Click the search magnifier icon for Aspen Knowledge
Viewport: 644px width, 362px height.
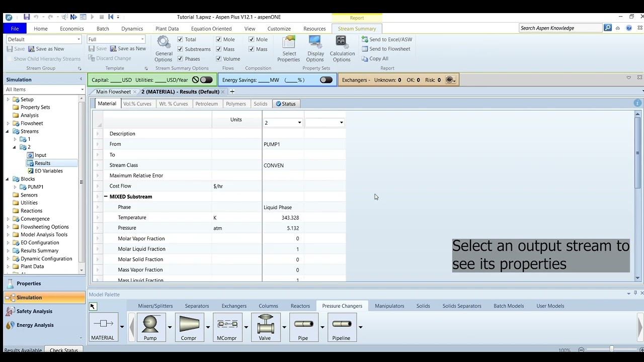pos(608,28)
